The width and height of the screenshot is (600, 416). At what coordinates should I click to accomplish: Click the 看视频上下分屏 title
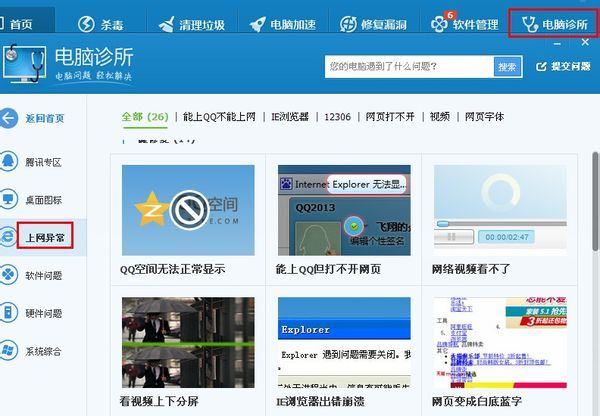[159, 401]
